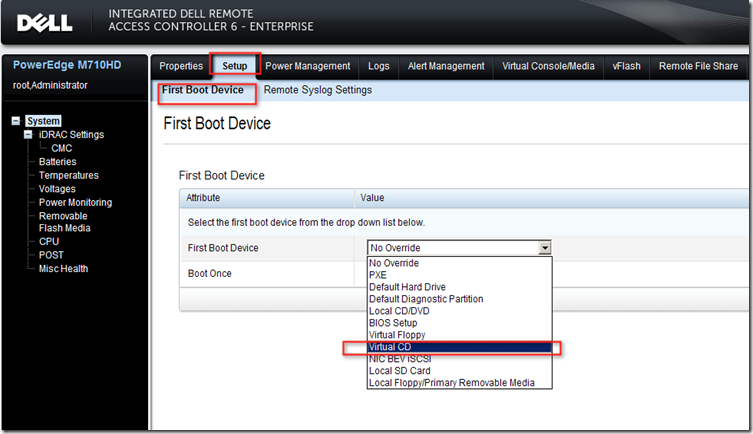
Task: Choose NIC BEV iSCSI from the list
Action: coord(460,359)
